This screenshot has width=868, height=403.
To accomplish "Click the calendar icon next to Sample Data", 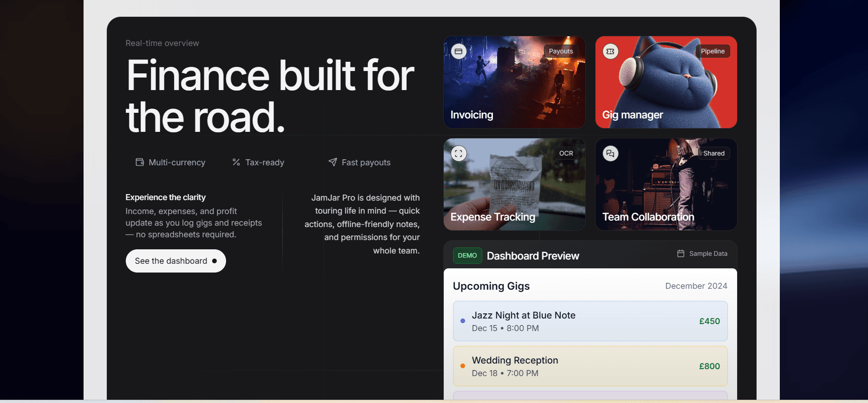I will (680, 253).
